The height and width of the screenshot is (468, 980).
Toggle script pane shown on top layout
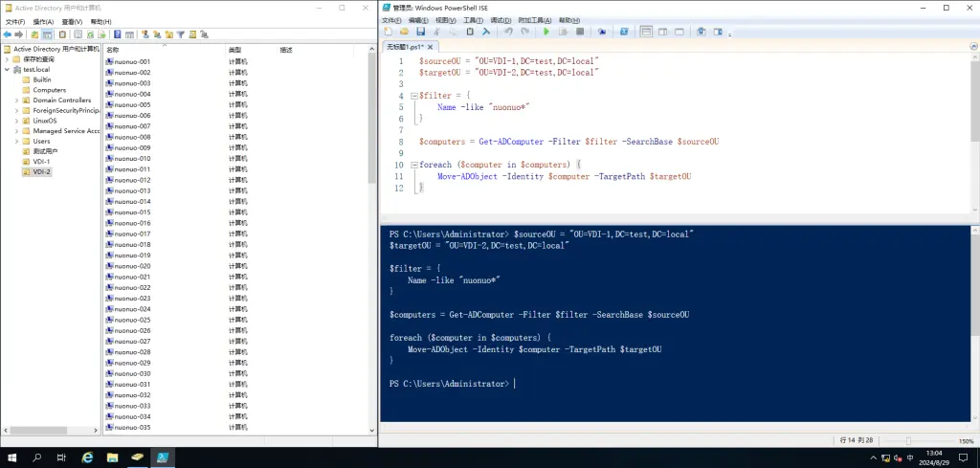pos(645,32)
